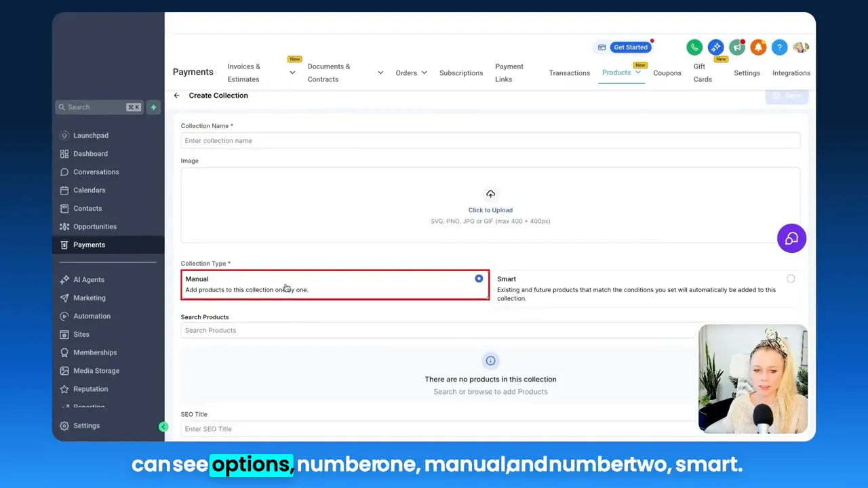This screenshot has height=488, width=868.
Task: Click the green phone call icon
Action: [694, 47]
